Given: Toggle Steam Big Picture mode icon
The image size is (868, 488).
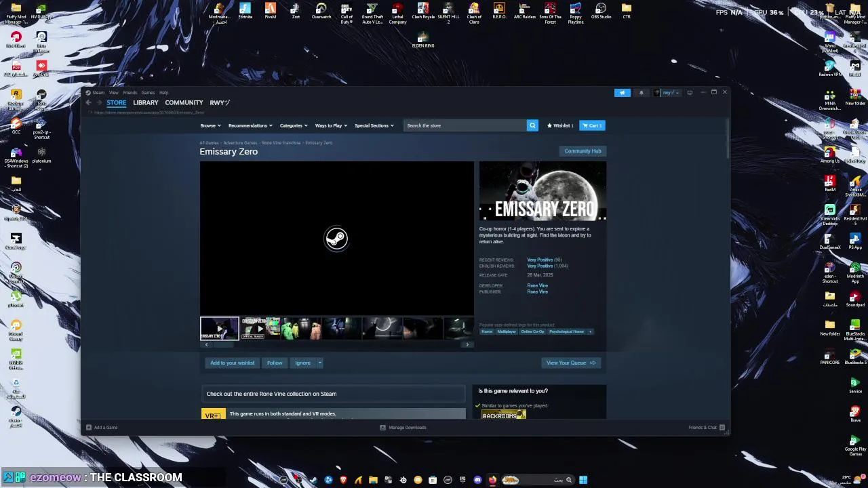Looking at the screenshot, I should pyautogui.click(x=690, y=92).
